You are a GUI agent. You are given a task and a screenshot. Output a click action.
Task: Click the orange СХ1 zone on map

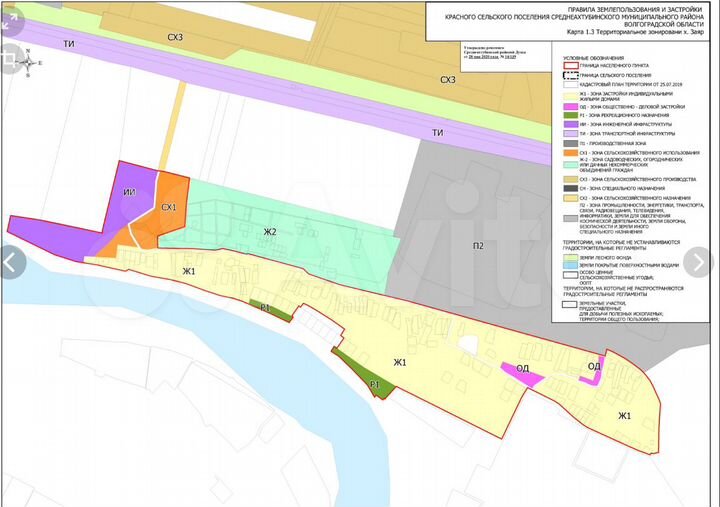[170, 207]
